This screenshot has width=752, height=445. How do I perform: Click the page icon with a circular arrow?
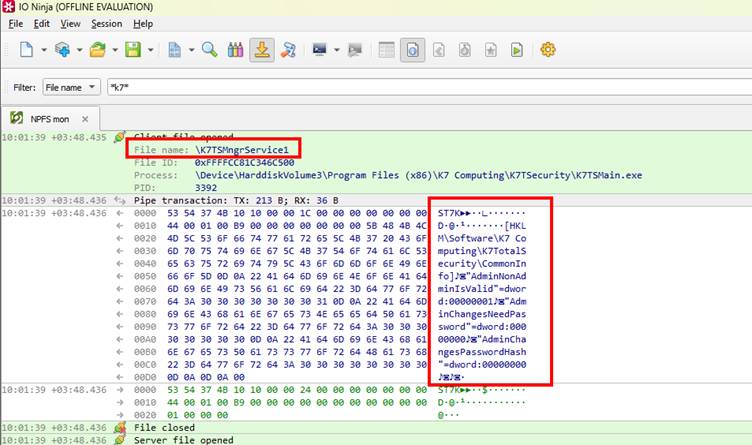click(x=465, y=50)
